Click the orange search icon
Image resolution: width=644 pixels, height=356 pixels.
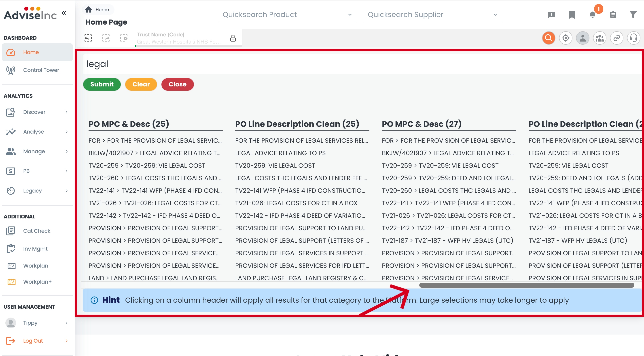click(x=549, y=38)
